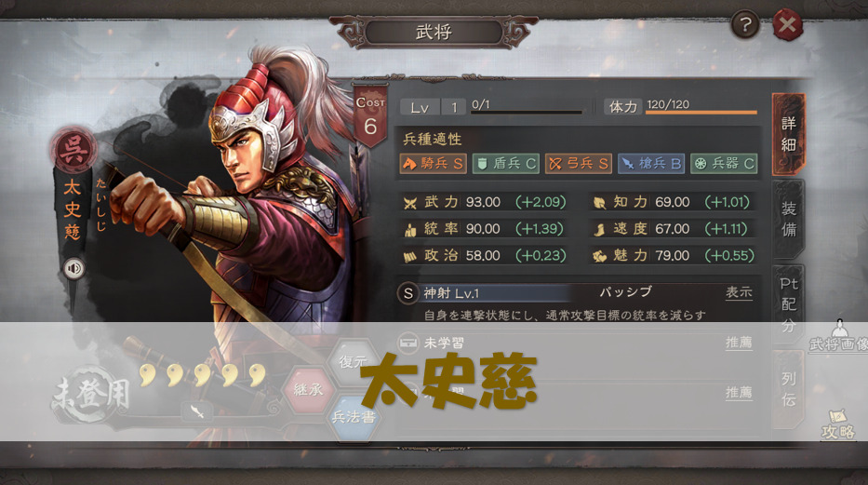This screenshot has height=485, width=868.
Task: Open the Pt配分 point allocation tab
Action: click(788, 304)
